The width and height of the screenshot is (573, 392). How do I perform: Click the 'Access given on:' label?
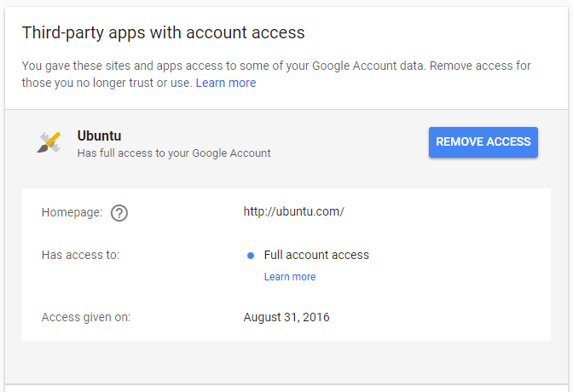[x=85, y=318]
